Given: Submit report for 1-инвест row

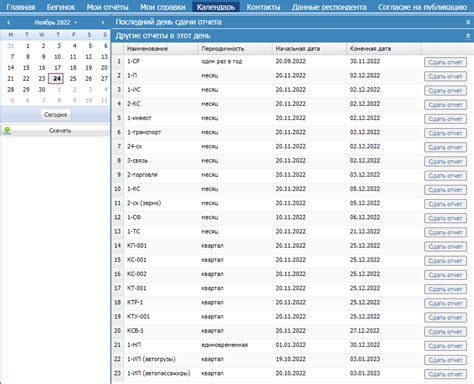Looking at the screenshot, I should tap(445, 119).
